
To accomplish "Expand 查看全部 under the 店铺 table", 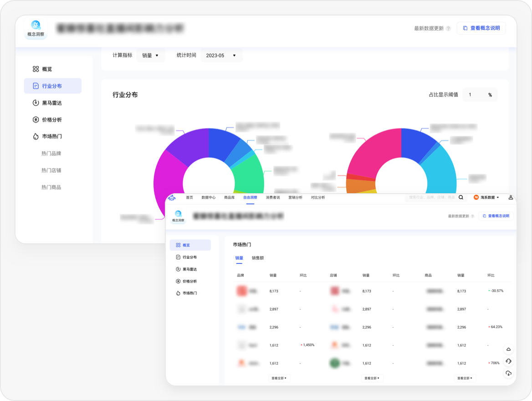I will (372, 378).
